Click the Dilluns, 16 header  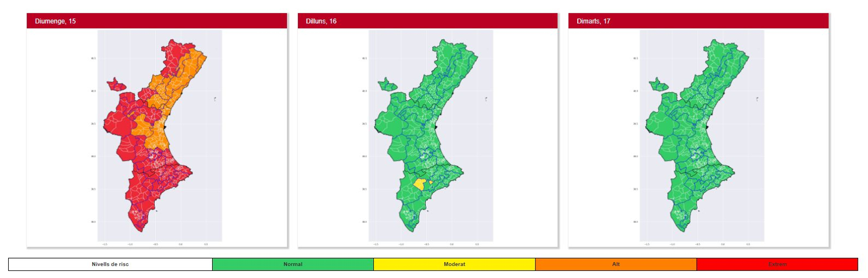point(427,21)
